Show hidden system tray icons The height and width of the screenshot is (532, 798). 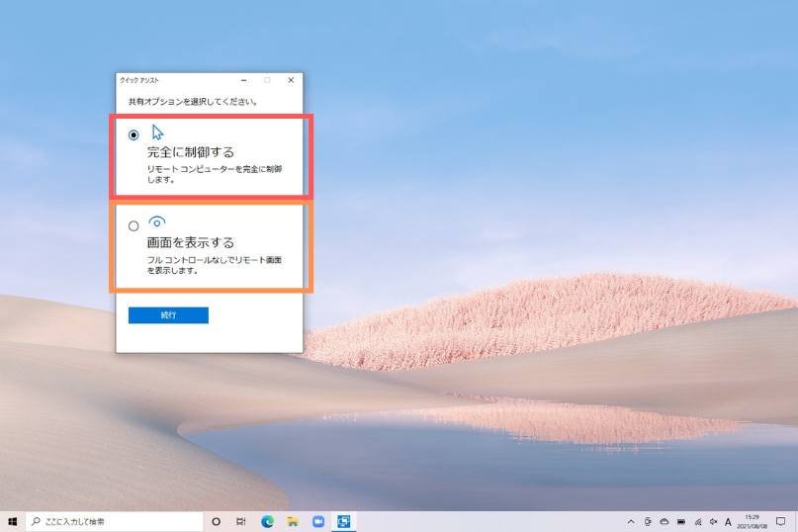click(631, 521)
